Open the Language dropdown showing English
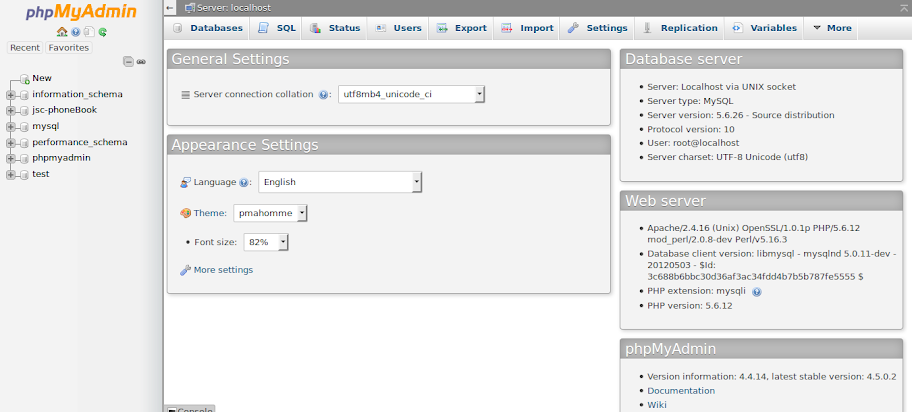Image resolution: width=912 pixels, height=412 pixels. [x=340, y=182]
